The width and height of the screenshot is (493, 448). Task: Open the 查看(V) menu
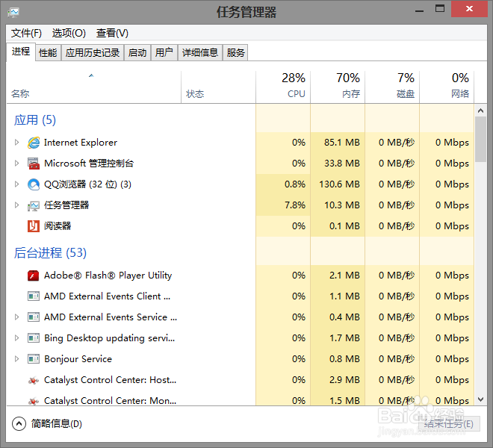click(112, 33)
